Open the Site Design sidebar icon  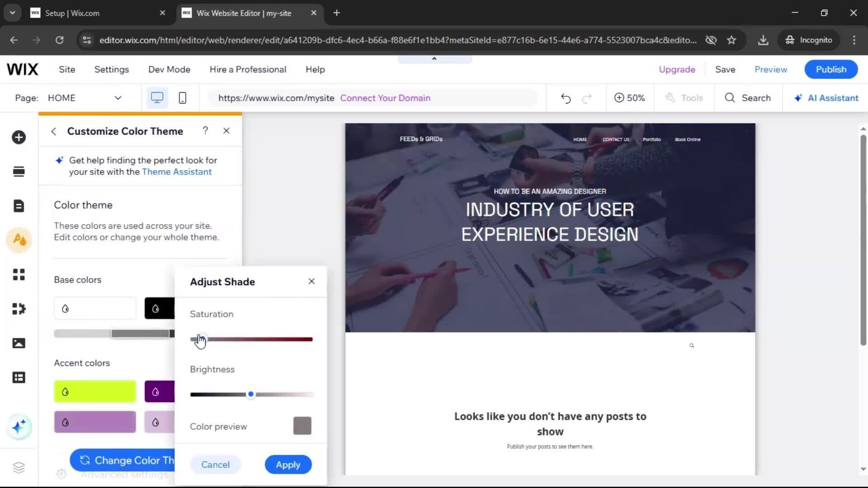click(x=19, y=240)
